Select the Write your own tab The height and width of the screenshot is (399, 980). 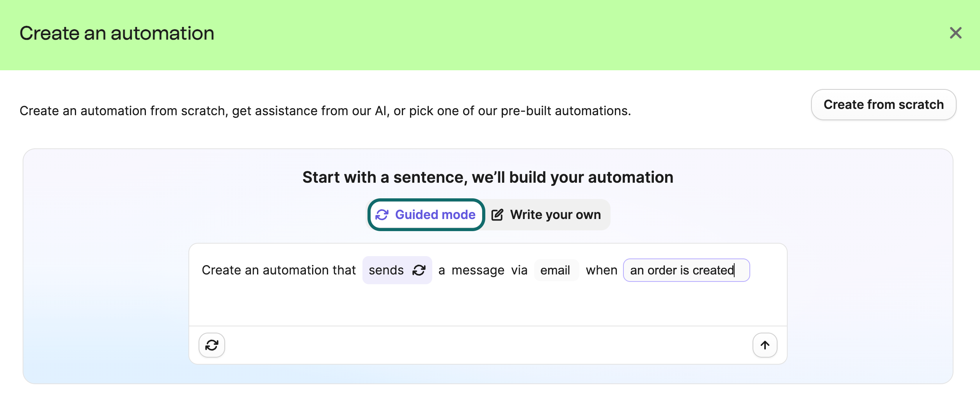pos(546,214)
